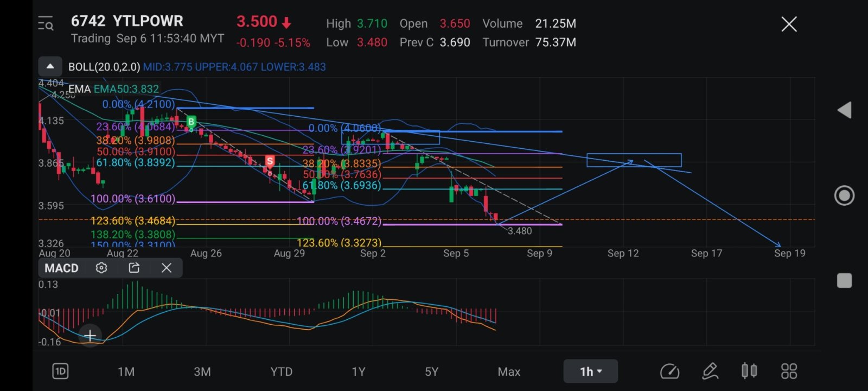Viewport: 868px width, 391px height.
Task: Click the Turnover 75.37M value
Action: point(556,42)
